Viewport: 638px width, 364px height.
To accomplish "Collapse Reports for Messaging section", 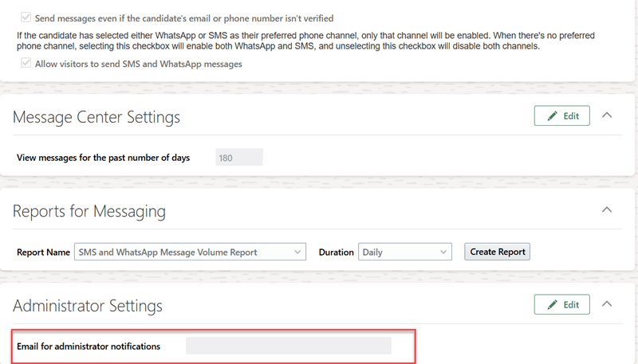I will (x=607, y=209).
